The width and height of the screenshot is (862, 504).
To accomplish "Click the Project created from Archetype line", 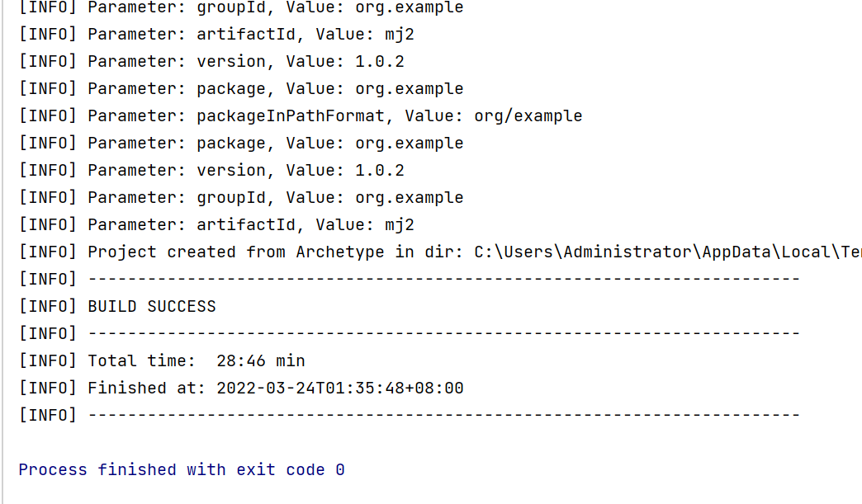I will (440, 252).
